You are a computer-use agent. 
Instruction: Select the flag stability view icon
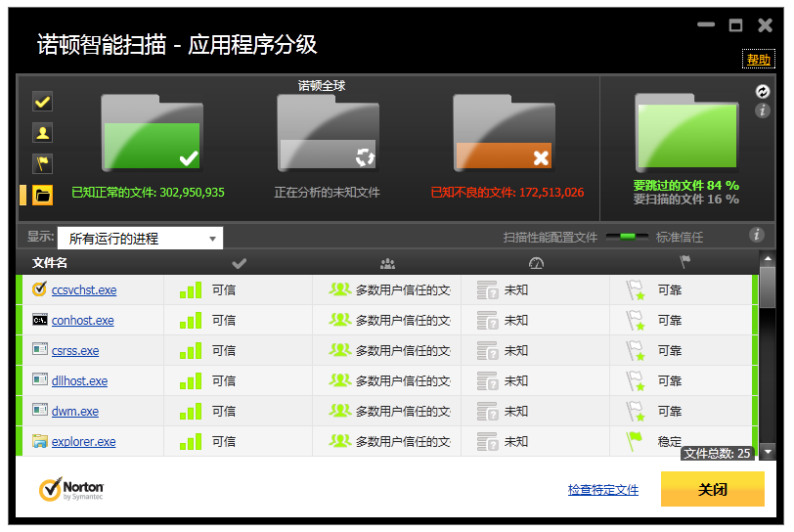pos(43,164)
